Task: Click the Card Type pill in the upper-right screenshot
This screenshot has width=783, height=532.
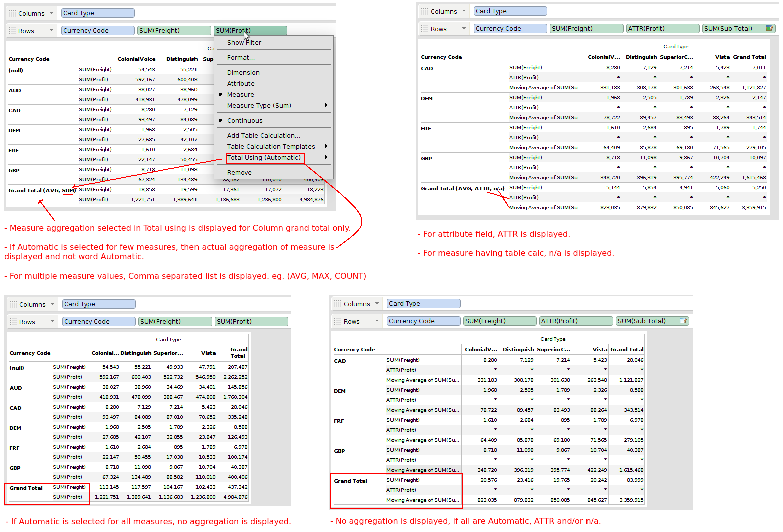Action: click(x=510, y=11)
